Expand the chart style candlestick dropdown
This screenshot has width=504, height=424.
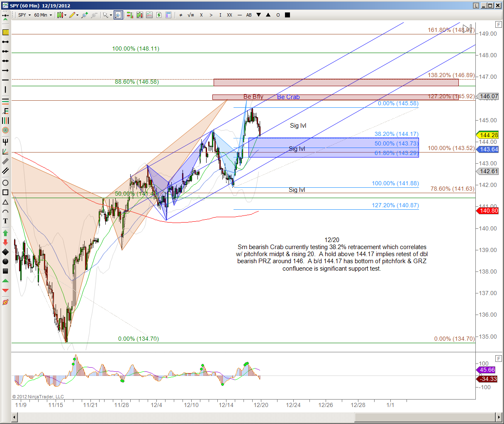coord(62,15)
